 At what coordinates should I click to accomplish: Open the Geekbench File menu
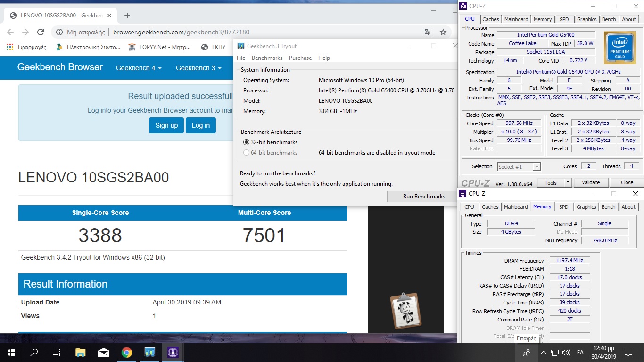tap(241, 58)
